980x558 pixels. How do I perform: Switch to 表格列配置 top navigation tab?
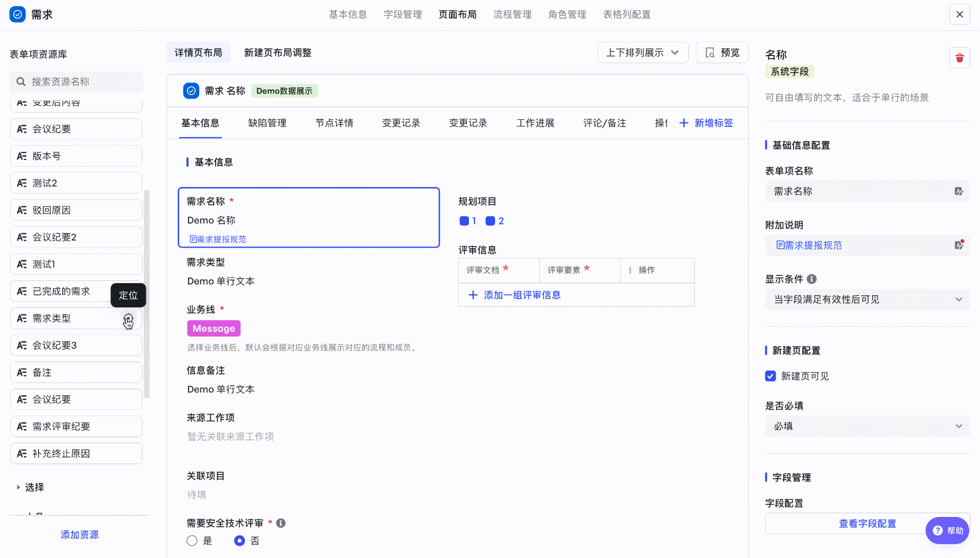(x=627, y=14)
